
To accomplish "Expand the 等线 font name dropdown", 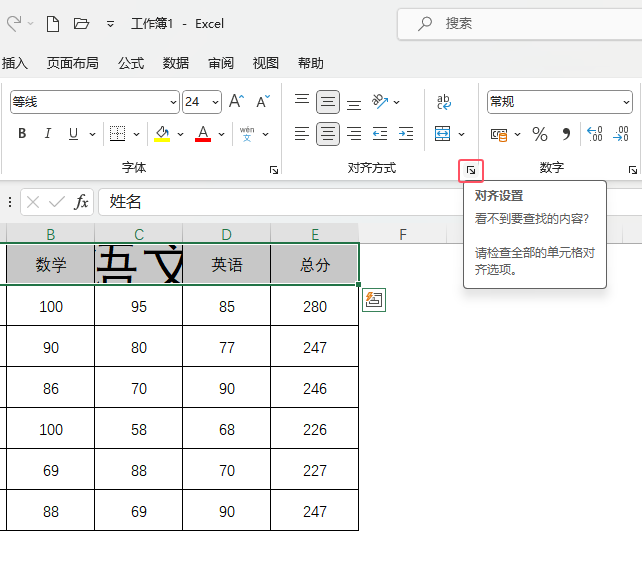I will [x=174, y=102].
